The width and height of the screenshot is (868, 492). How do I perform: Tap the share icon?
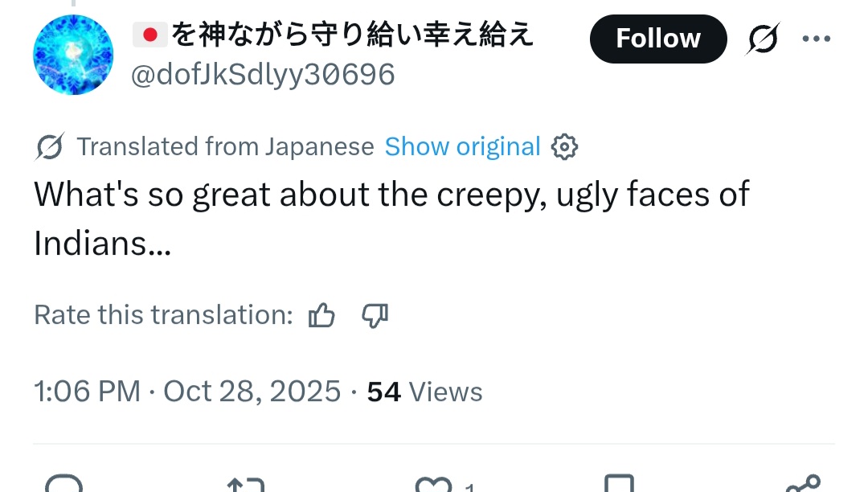[802, 482]
